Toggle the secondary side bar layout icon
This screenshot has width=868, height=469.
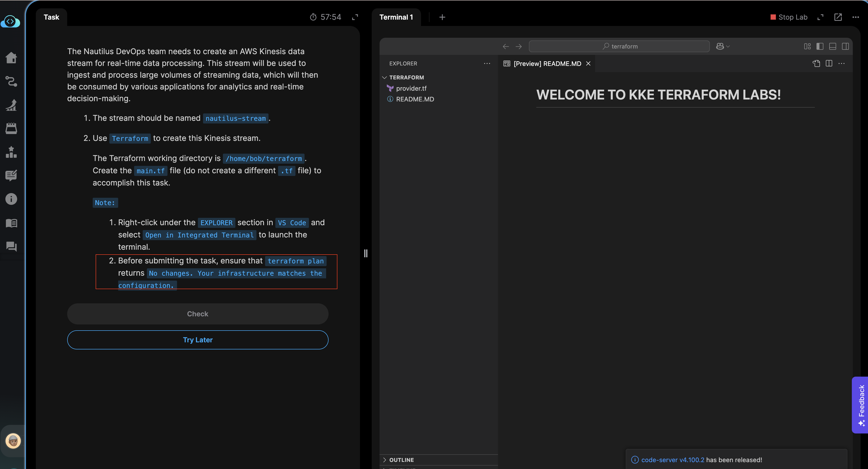pyautogui.click(x=845, y=47)
